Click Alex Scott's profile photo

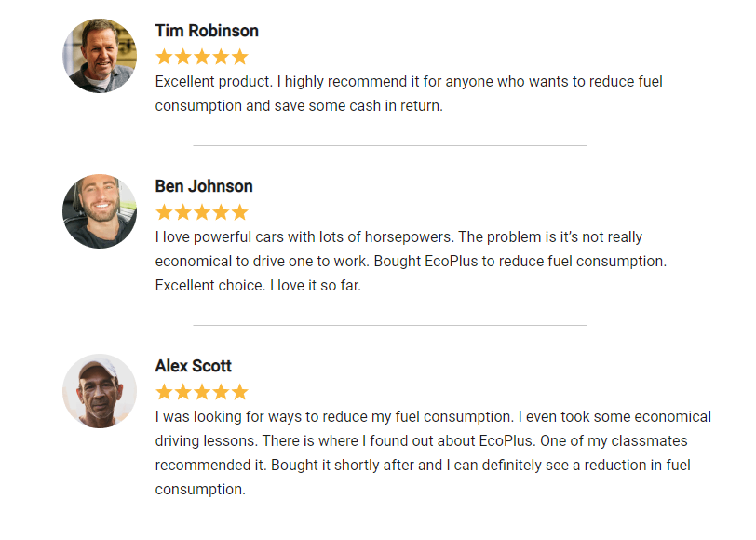100,391
